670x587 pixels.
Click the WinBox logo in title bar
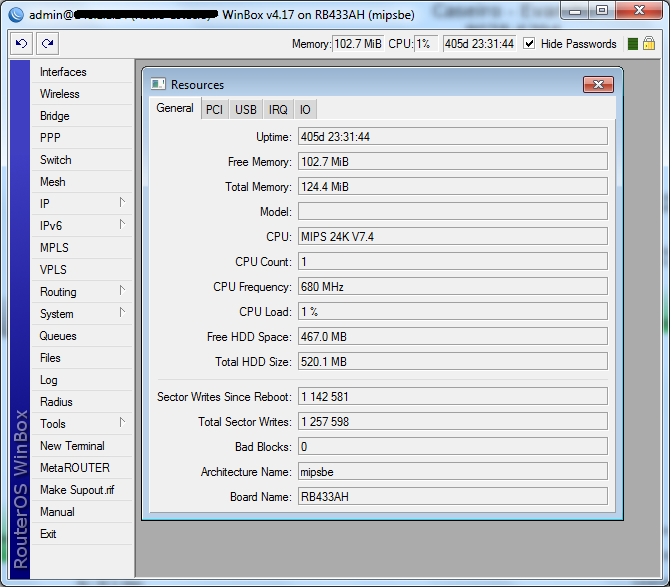tap(16, 15)
